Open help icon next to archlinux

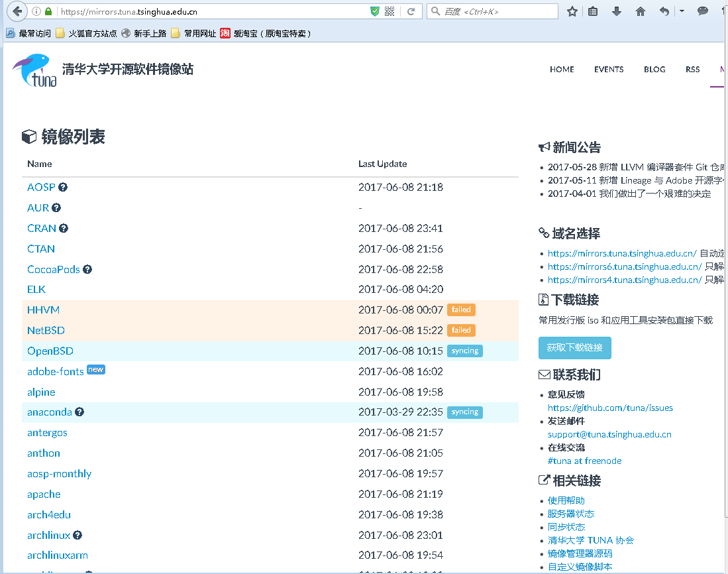[x=78, y=535]
